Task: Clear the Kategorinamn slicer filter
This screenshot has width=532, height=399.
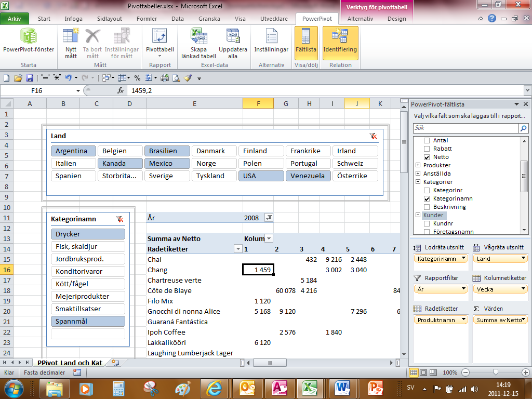Action: 119,219
